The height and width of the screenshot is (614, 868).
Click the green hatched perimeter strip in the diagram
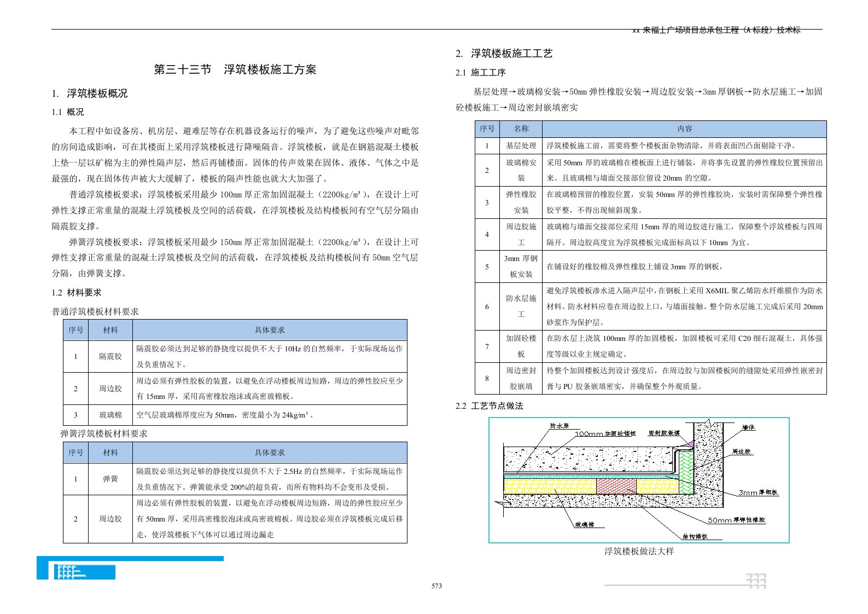[686, 472]
